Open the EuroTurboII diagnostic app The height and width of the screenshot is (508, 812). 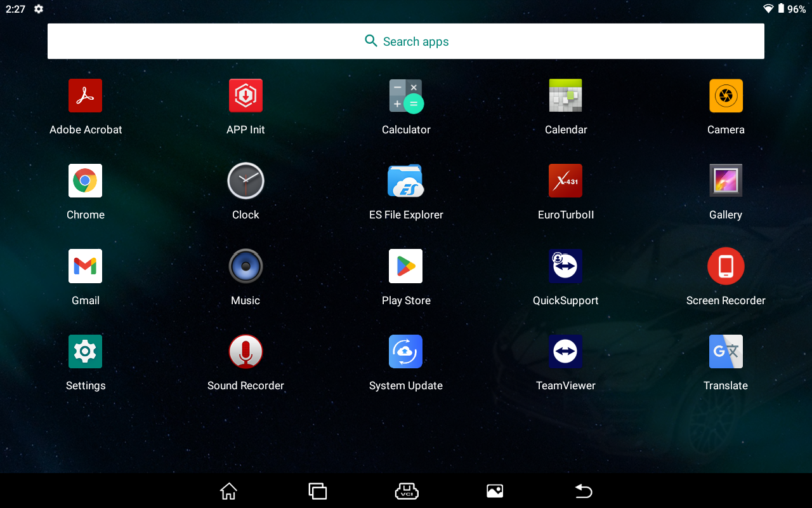pyautogui.click(x=565, y=181)
